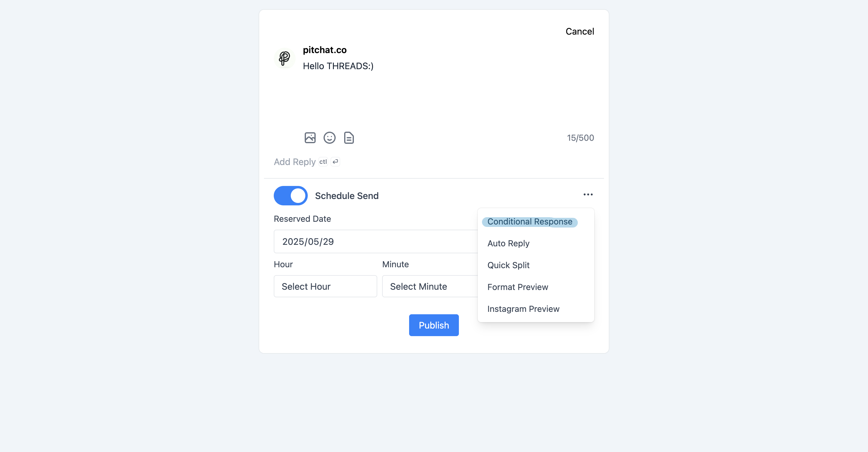Choose Auto Reply from the menu
Image resolution: width=868 pixels, height=452 pixels.
pos(508,243)
